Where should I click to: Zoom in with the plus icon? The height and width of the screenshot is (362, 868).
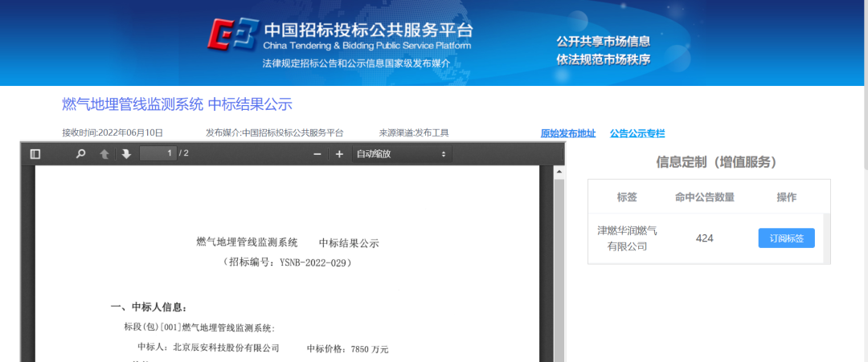[339, 154]
